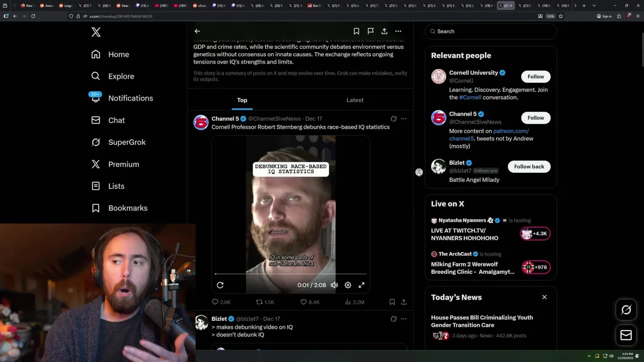The height and width of the screenshot is (362, 644).
Task: Join The ArchCast live space +976
Action: (x=536, y=267)
